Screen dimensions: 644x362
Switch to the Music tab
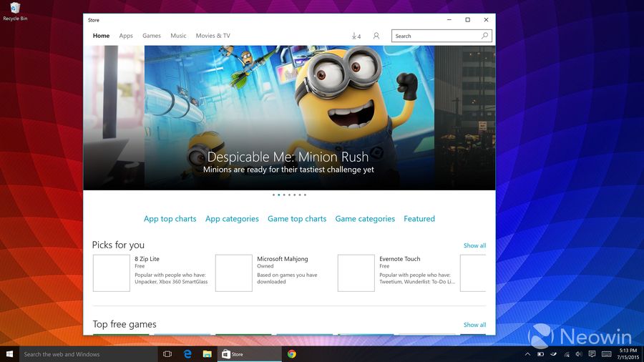pyautogui.click(x=178, y=36)
